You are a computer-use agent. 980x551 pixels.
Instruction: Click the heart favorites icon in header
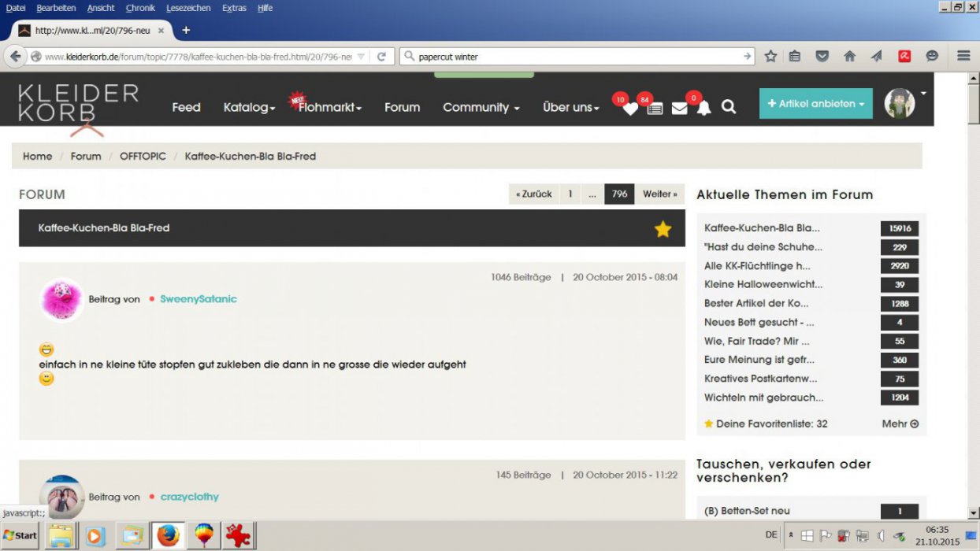click(x=629, y=109)
